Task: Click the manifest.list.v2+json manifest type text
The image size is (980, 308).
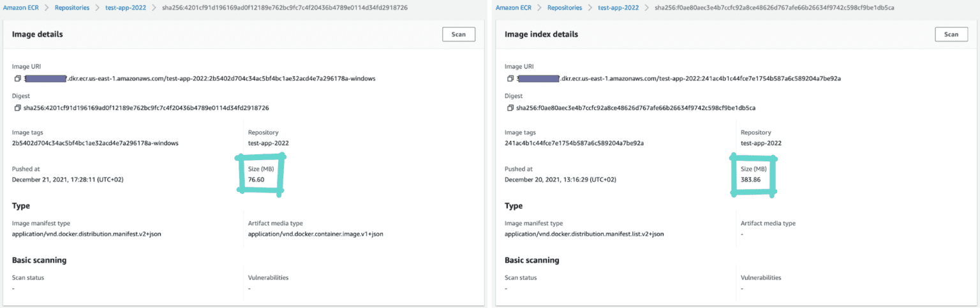Action: (x=584, y=234)
